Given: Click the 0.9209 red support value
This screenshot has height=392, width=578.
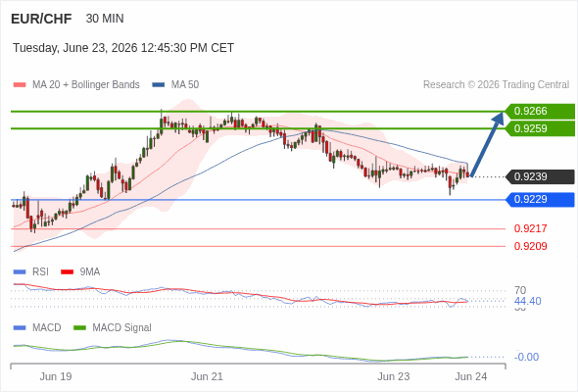Looking at the screenshot, I should [x=530, y=246].
